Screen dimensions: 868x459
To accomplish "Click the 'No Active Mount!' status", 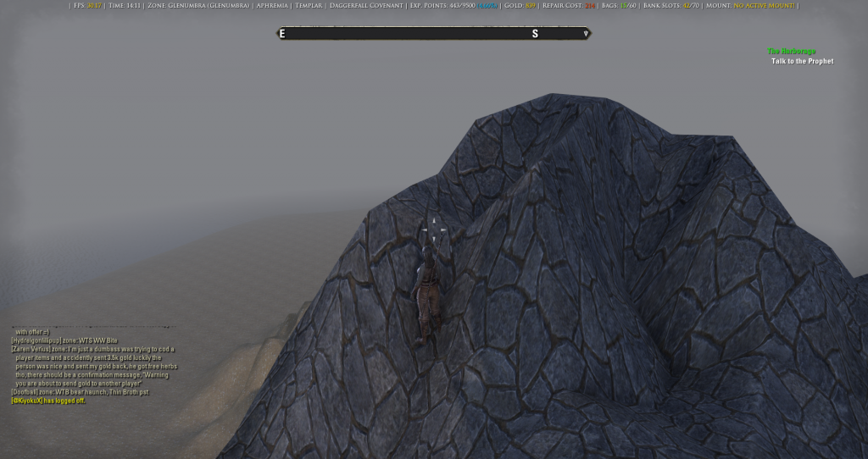I will (x=764, y=6).
